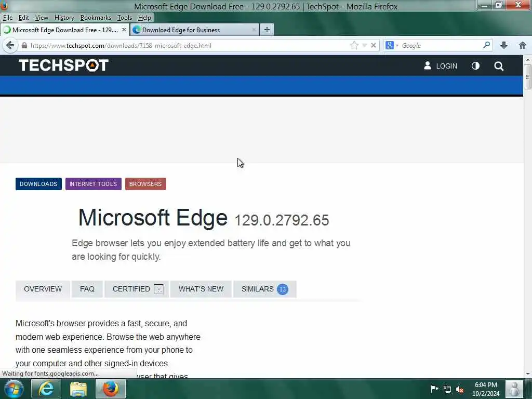Click the INTERNET TOOLS category tag
This screenshot has height=399, width=532.
(x=94, y=184)
